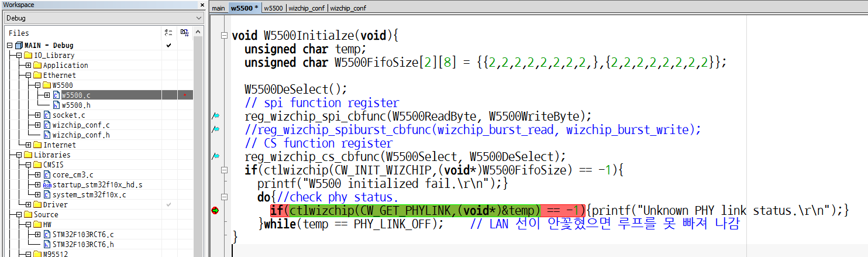This screenshot has width=868, height=257.
Task: Select w5500.h in the workspace tree
Action: tap(76, 105)
